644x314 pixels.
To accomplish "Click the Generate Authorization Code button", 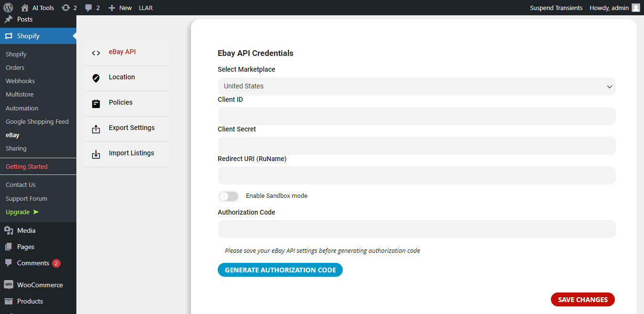I will [x=280, y=270].
